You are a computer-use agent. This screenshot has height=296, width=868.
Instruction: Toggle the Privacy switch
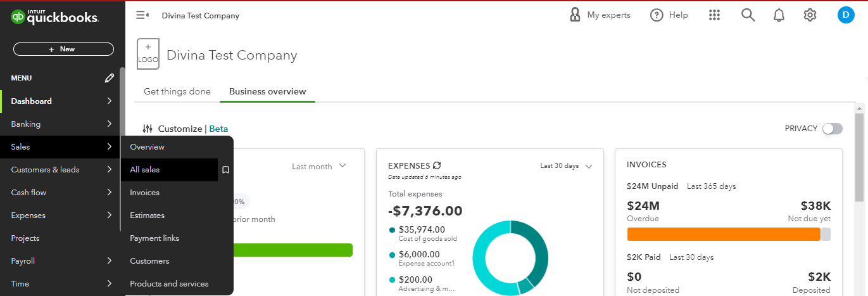(x=832, y=129)
